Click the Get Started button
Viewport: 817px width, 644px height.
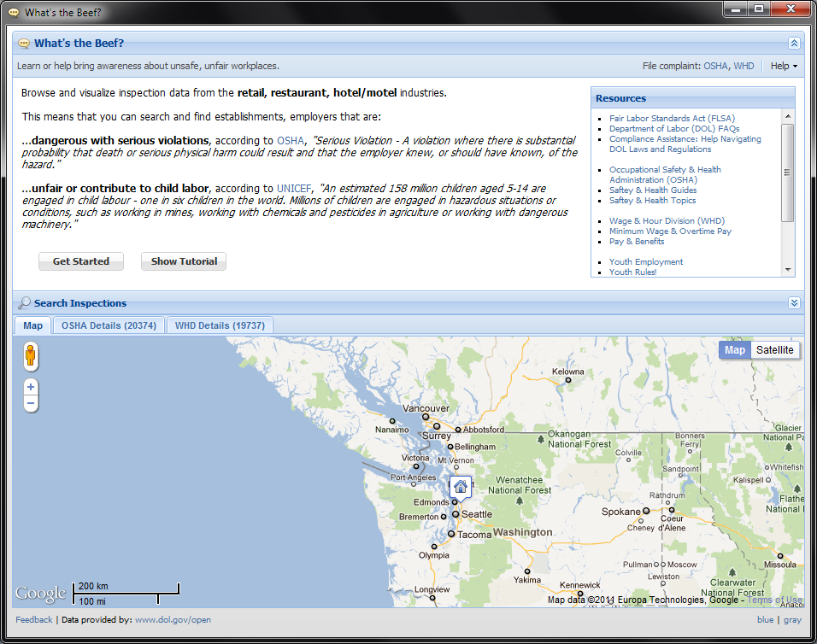[81, 261]
